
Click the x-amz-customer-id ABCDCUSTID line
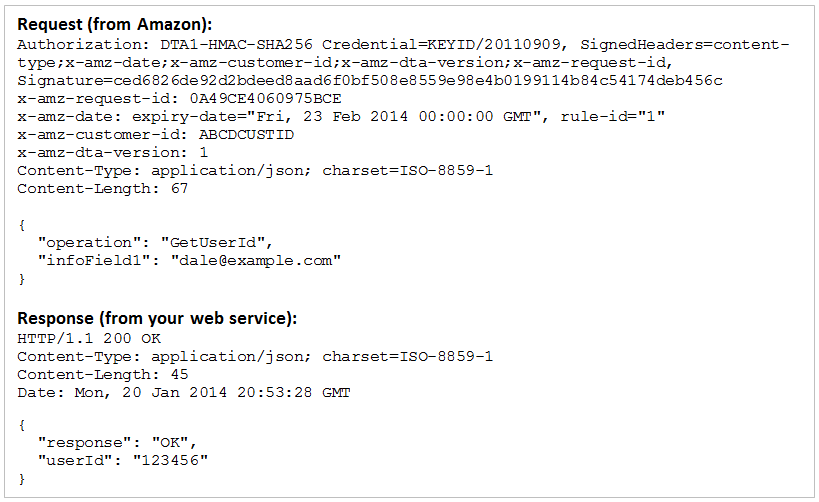tap(155, 134)
